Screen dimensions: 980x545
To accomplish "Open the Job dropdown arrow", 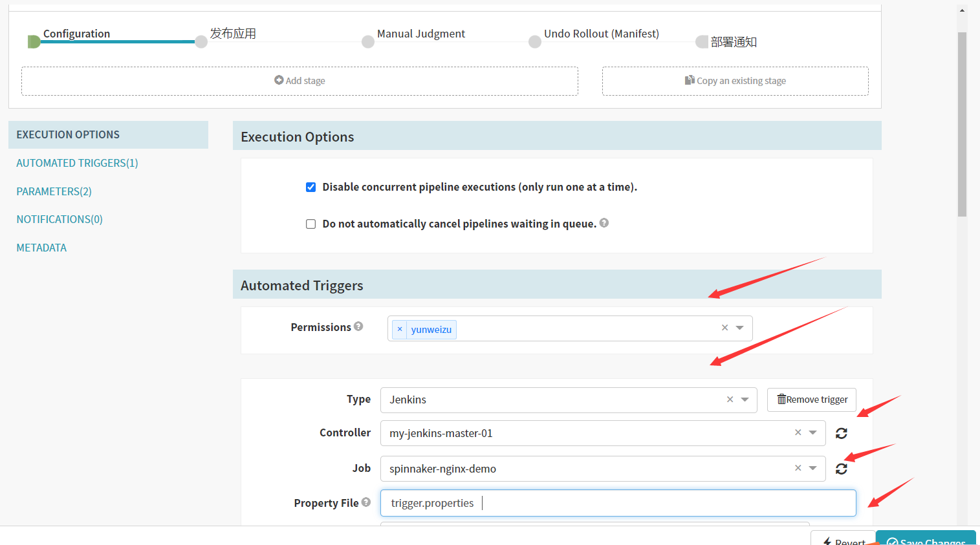I will point(813,468).
